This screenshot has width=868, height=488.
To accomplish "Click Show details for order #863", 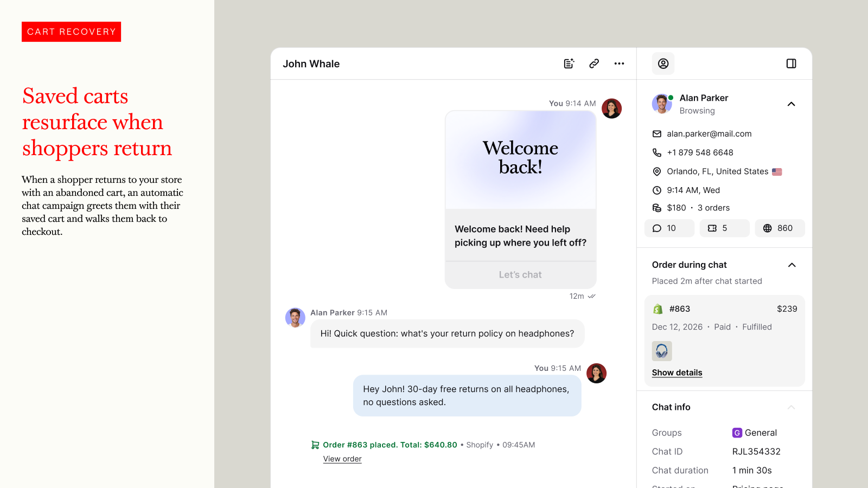I will click(677, 373).
